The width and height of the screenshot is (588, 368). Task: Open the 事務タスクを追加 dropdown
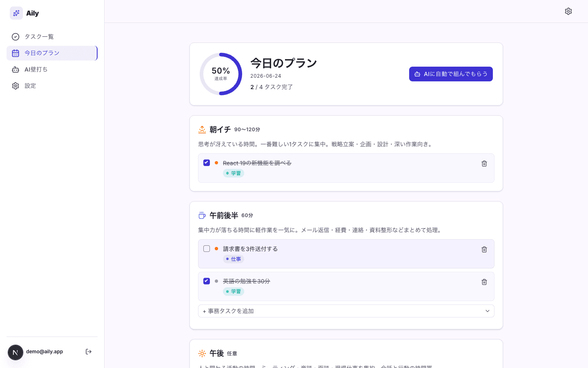pos(346,311)
